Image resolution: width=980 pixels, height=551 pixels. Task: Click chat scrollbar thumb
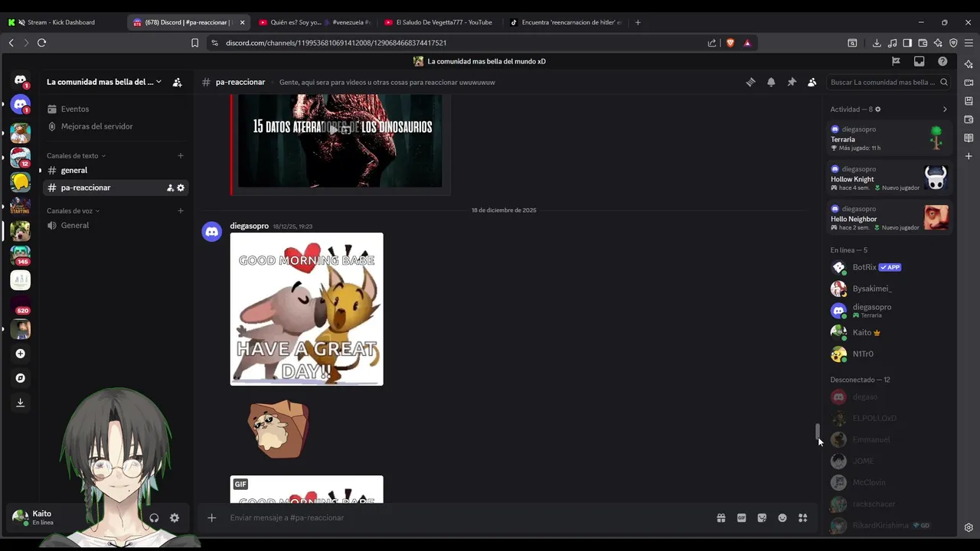click(x=817, y=432)
